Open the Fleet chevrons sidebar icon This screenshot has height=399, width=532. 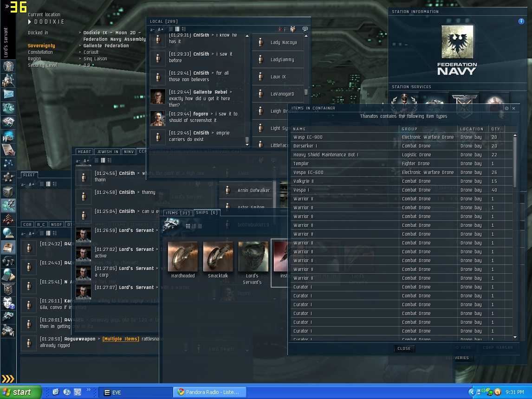click(x=8, y=219)
